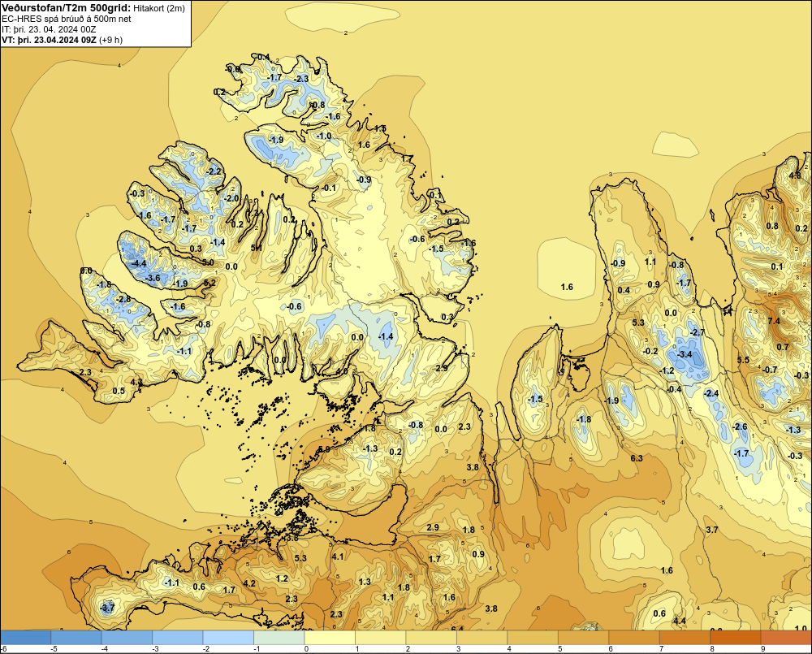Click the -2.0 temperature value
Viewport: 812px width, 654px height.
point(231,198)
